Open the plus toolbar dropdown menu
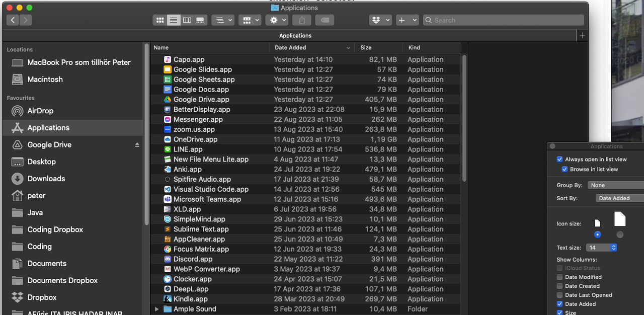The image size is (644, 315). coord(408,20)
